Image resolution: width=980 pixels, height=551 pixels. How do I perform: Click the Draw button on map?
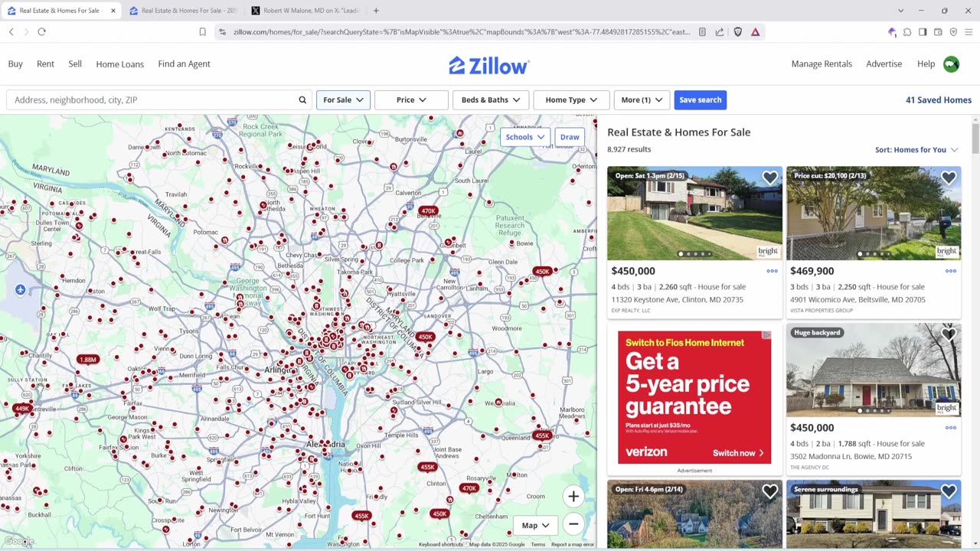(570, 137)
